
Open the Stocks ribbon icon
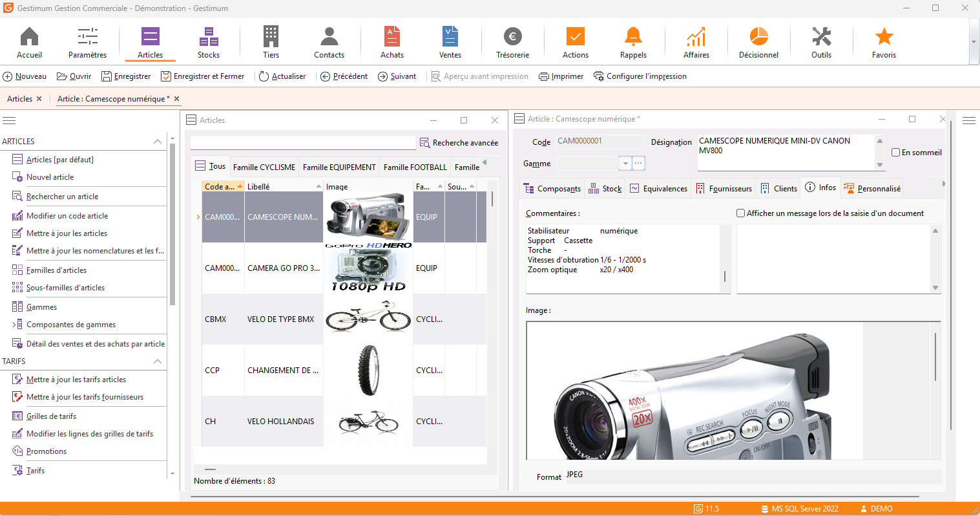pos(208,43)
